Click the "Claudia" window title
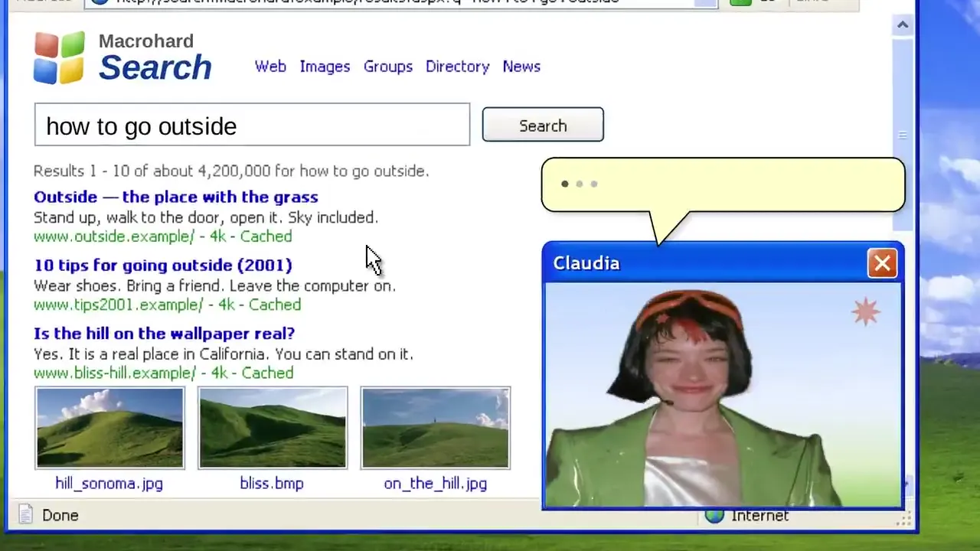This screenshot has height=551, width=980. [586, 263]
